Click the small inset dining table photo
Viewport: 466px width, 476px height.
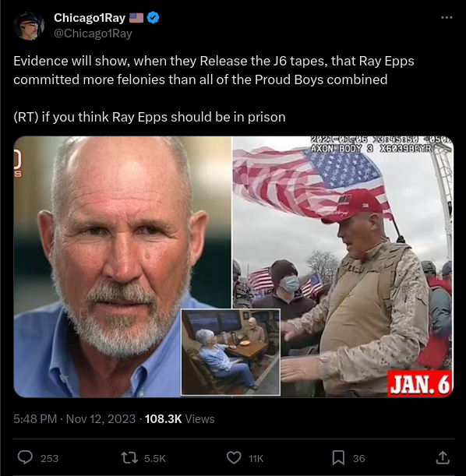point(231,352)
